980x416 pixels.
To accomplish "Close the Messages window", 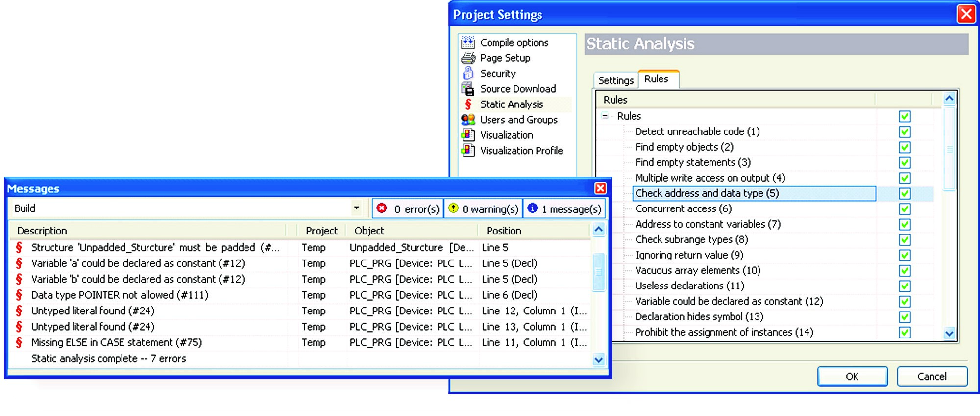I will click(x=600, y=188).
